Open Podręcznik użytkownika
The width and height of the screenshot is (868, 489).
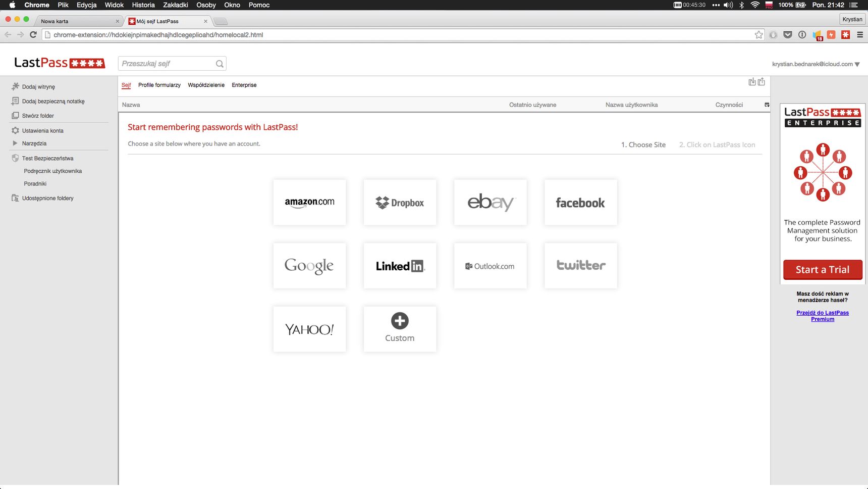pos(53,171)
